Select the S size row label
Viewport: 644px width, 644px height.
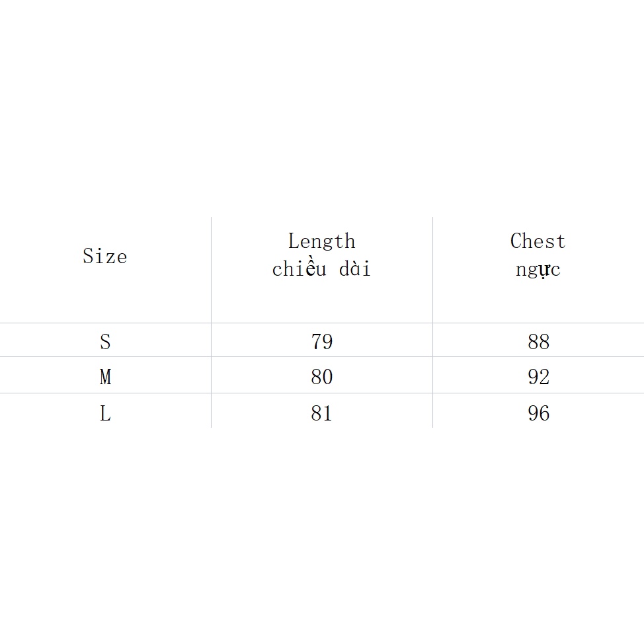(105, 342)
